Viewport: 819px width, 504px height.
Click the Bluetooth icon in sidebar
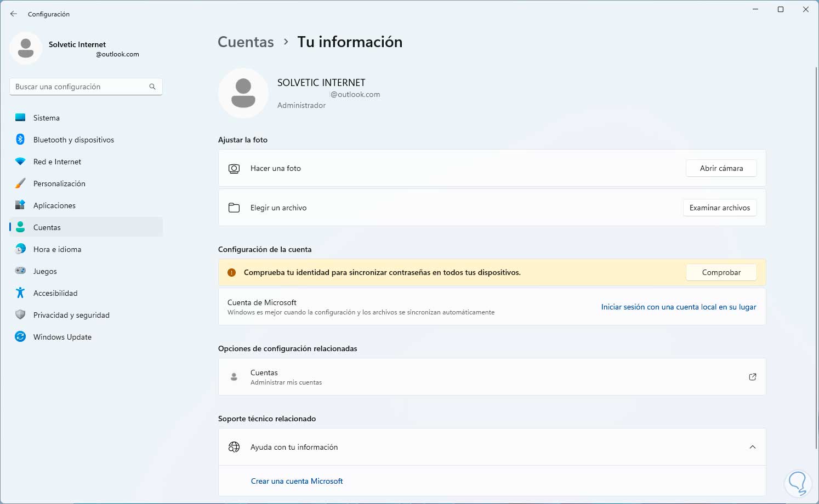[20, 140]
